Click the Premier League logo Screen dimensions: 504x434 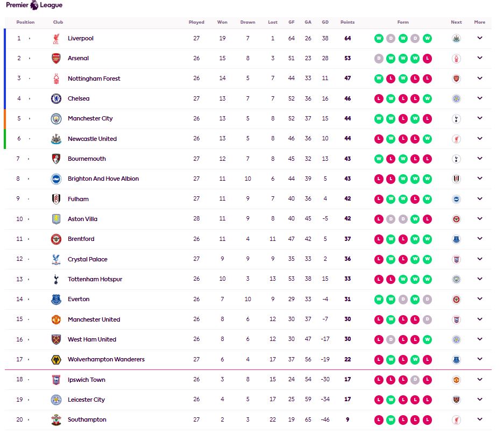(x=34, y=5)
